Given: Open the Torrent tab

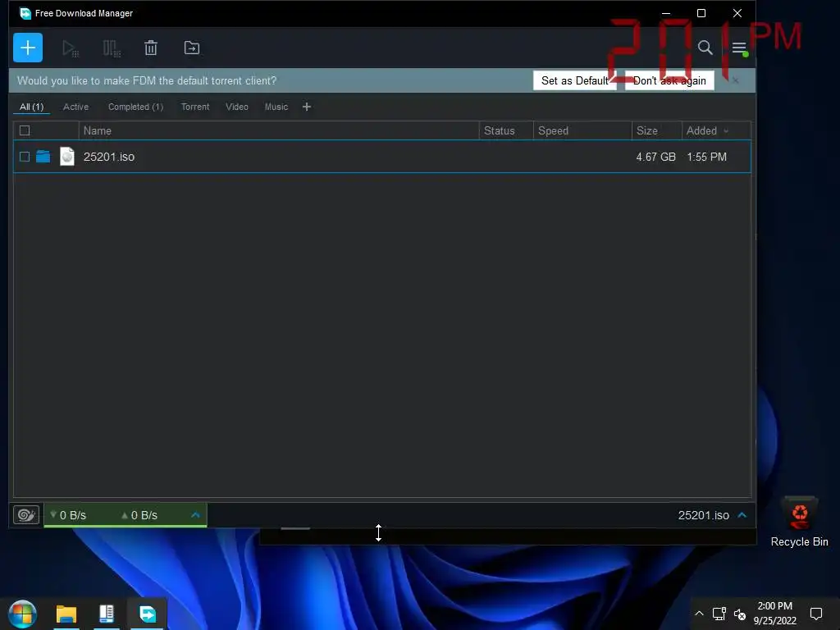Looking at the screenshot, I should [195, 107].
